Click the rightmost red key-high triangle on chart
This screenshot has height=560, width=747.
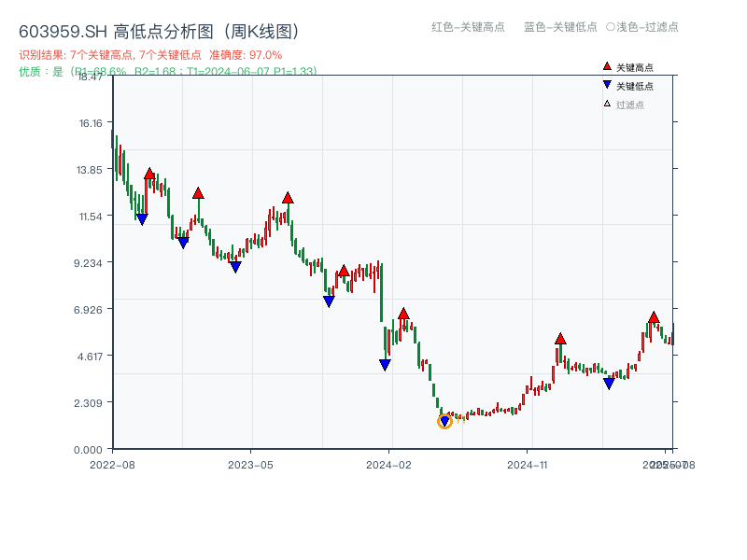tap(654, 317)
